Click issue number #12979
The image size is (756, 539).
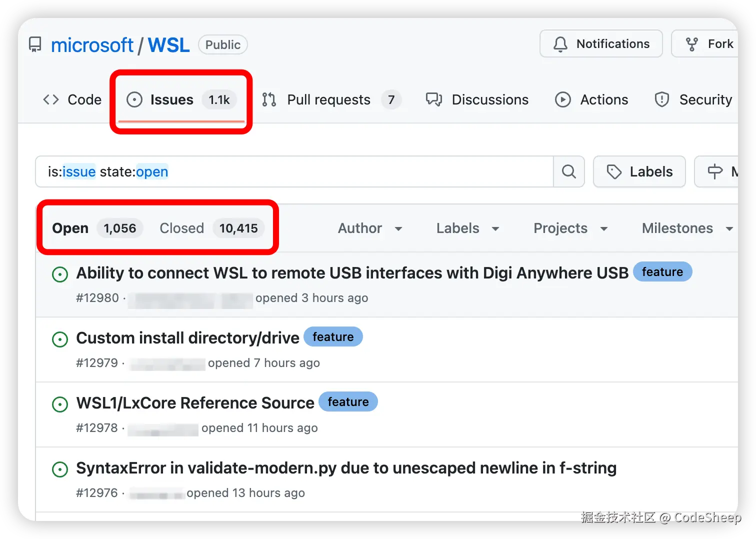click(97, 363)
